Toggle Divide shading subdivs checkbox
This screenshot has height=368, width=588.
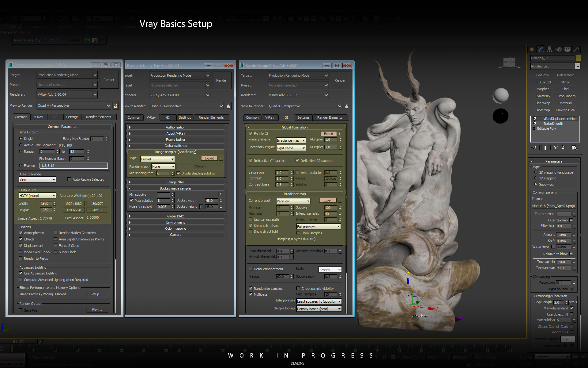pyautogui.click(x=178, y=173)
